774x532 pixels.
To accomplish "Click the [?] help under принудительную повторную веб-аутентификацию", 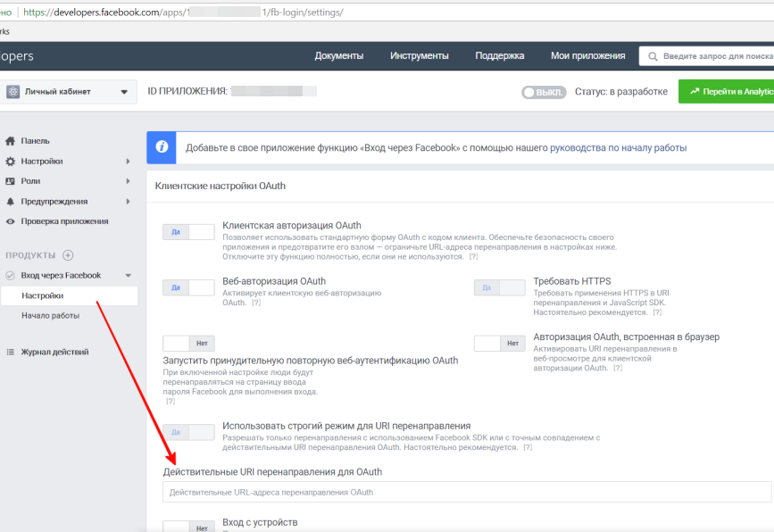I will (171, 401).
